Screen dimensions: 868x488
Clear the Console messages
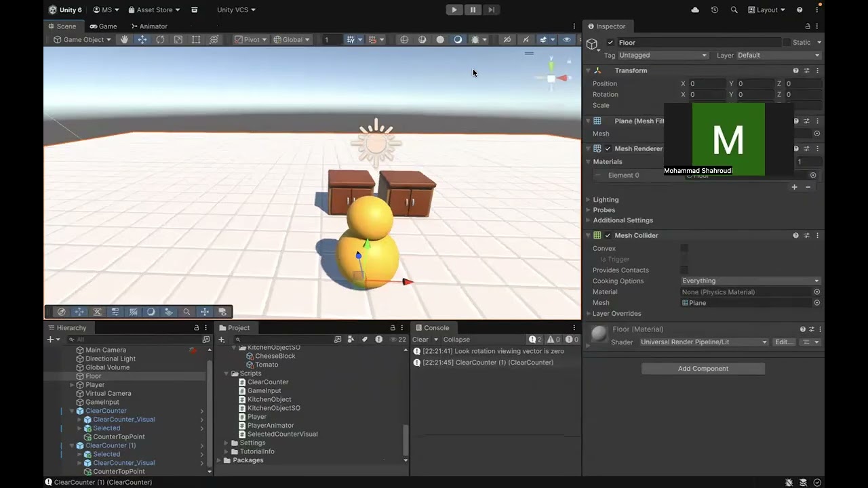click(420, 340)
